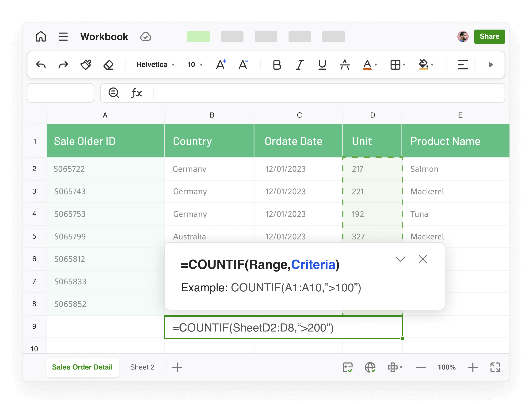
Task: Click the Criteria argument in formula hint
Action: (x=313, y=265)
